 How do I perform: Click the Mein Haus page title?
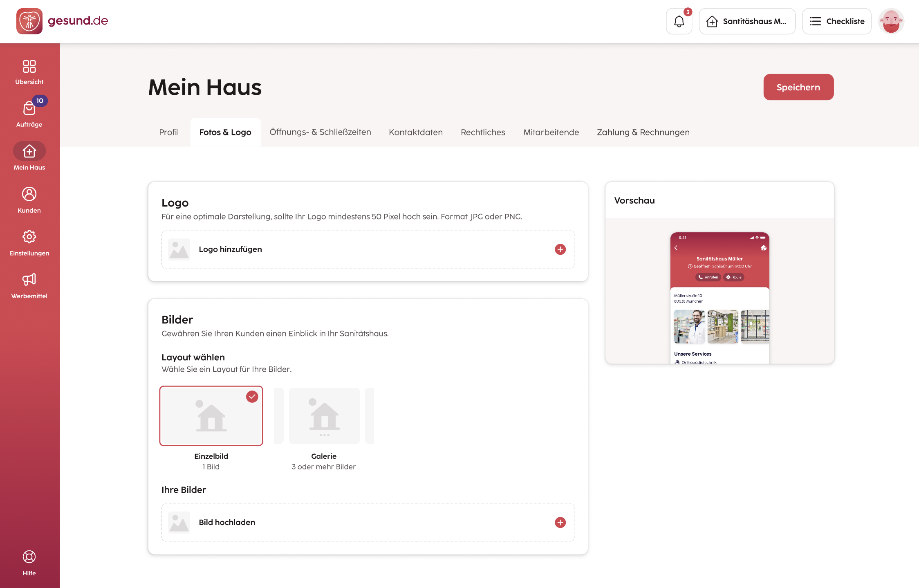(205, 87)
